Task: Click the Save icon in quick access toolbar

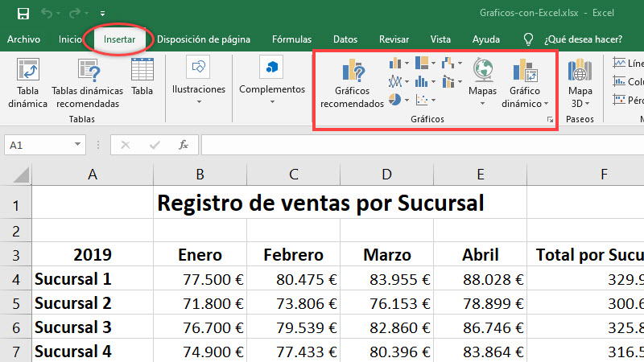Action: 23,13
